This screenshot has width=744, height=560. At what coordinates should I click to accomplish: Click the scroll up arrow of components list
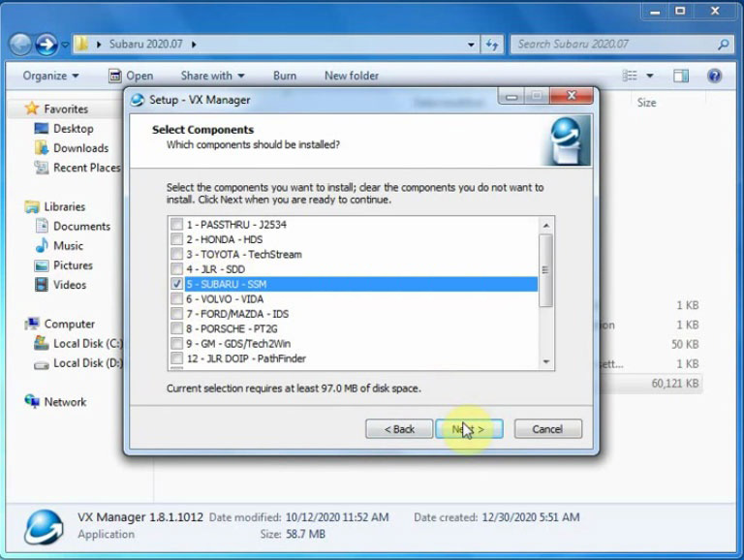(546, 226)
